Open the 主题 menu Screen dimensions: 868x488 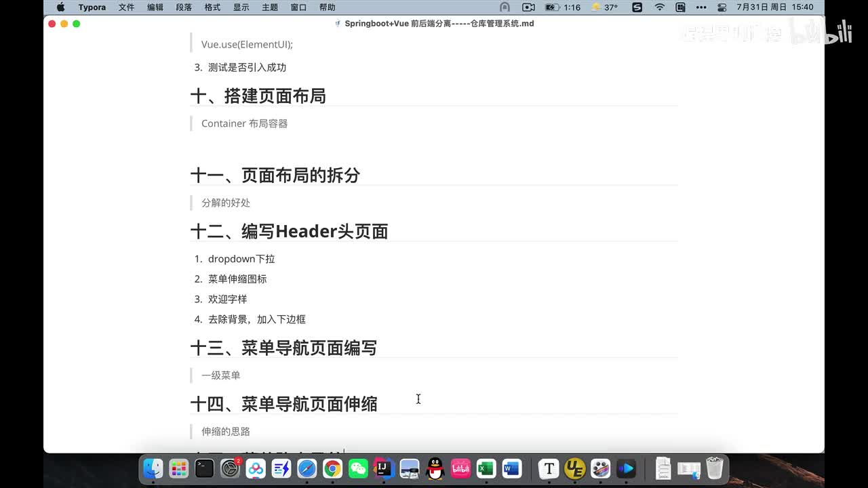point(270,7)
